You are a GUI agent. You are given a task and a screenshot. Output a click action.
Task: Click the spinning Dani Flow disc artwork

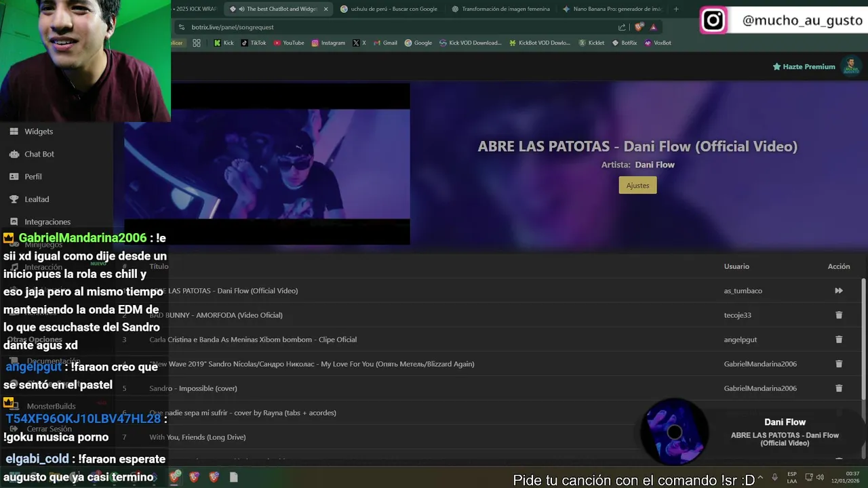pos(675,432)
